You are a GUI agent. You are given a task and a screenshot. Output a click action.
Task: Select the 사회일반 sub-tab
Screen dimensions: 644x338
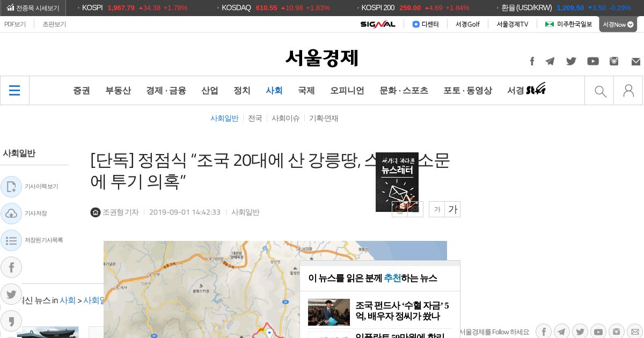(224, 119)
